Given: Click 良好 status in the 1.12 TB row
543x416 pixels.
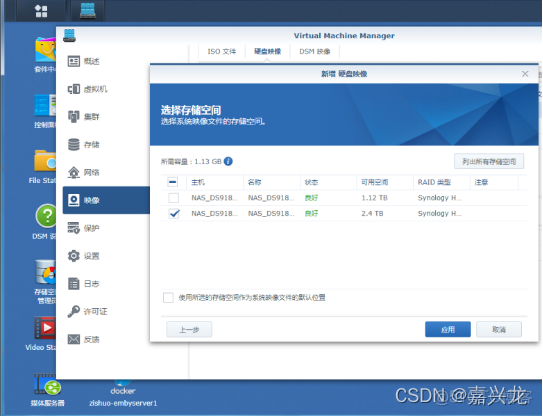Looking at the screenshot, I should tap(311, 198).
